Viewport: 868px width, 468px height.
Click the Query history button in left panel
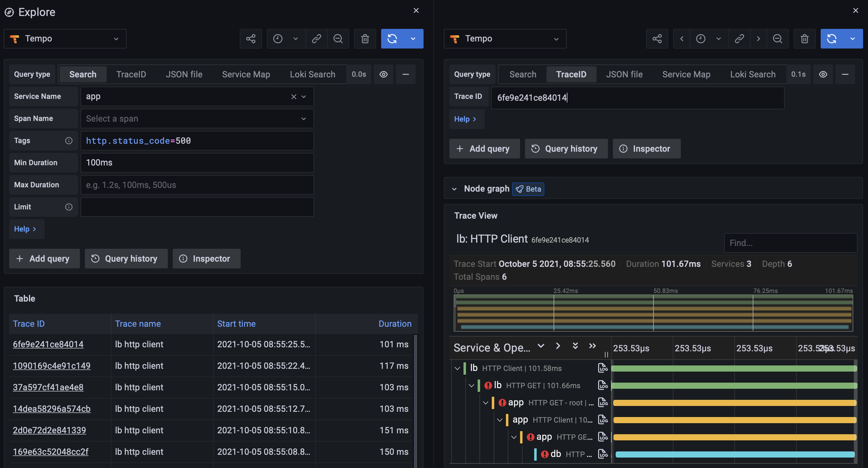click(126, 258)
